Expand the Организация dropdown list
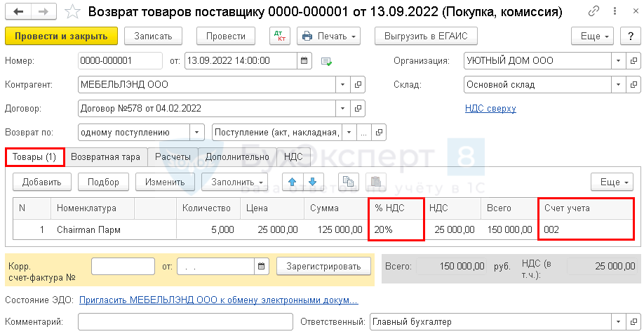The width and height of the screenshot is (644, 334). 618,61
